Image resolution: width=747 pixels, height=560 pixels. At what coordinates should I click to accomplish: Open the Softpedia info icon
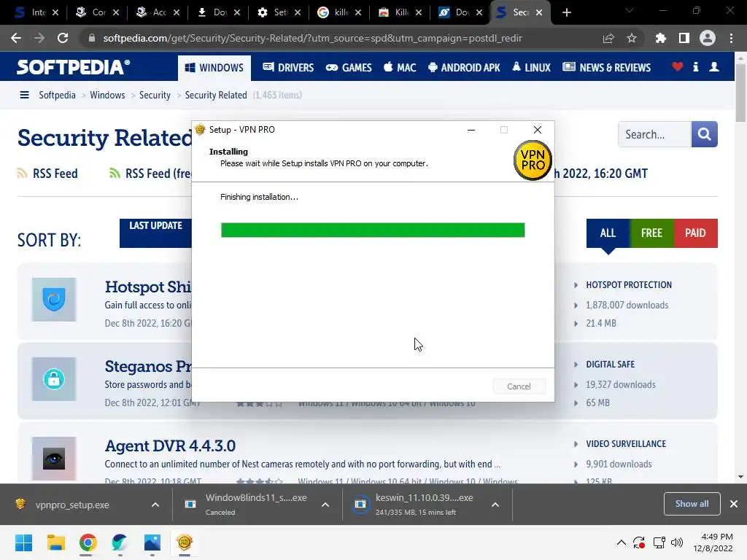pos(695,66)
